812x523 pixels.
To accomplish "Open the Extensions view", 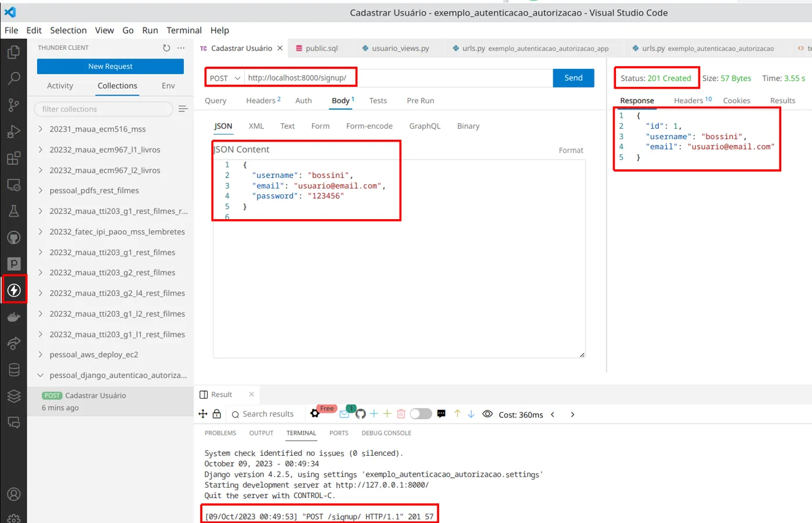I will 13,158.
